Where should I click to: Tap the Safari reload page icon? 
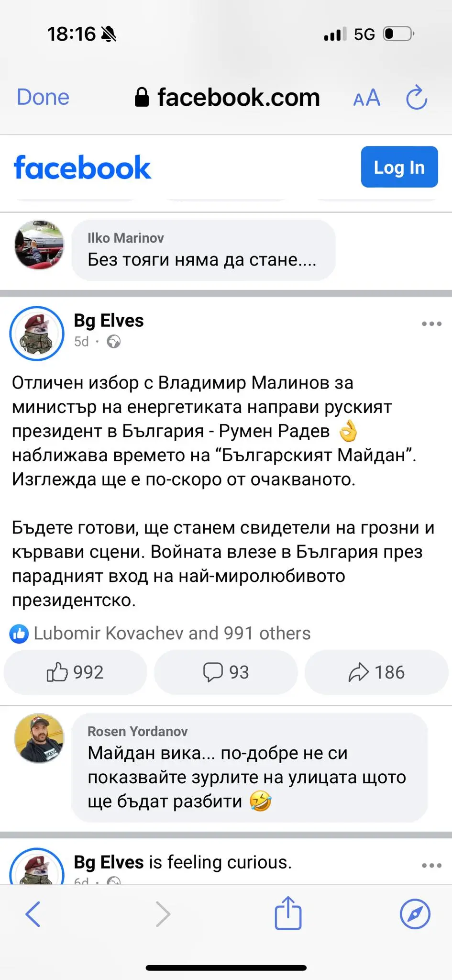click(x=416, y=98)
